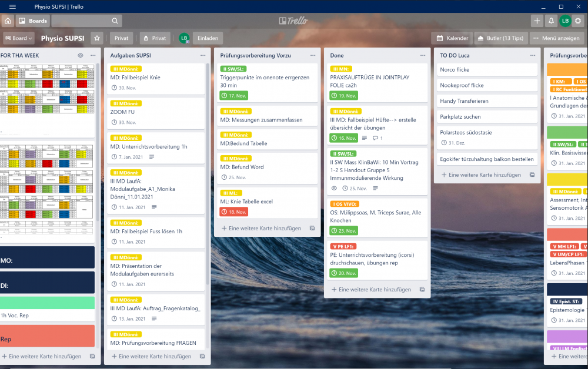
Task: Add another card to TO DO Luca
Action: (x=480, y=175)
